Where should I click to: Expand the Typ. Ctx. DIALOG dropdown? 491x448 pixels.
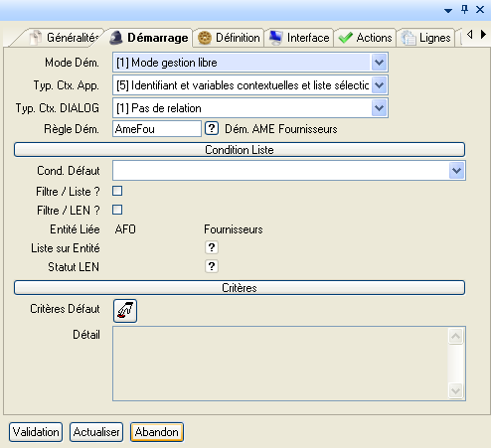coord(379,108)
